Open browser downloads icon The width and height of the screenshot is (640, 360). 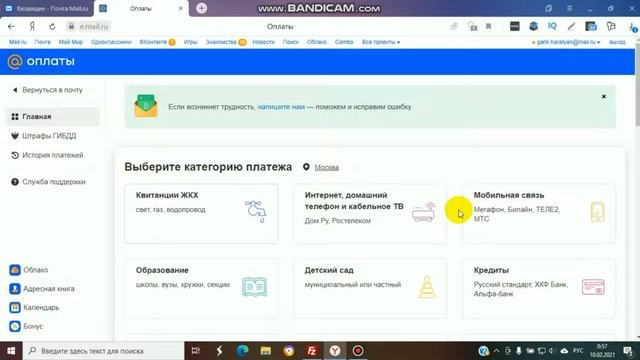point(632,27)
